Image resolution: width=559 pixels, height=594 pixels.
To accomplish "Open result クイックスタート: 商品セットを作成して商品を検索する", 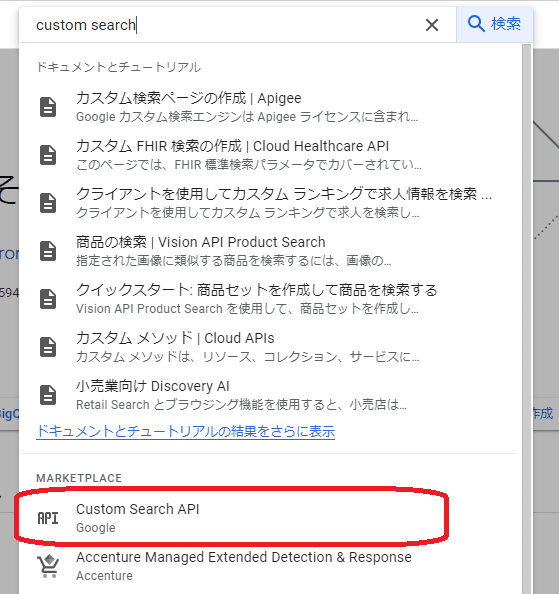I will click(x=257, y=290).
